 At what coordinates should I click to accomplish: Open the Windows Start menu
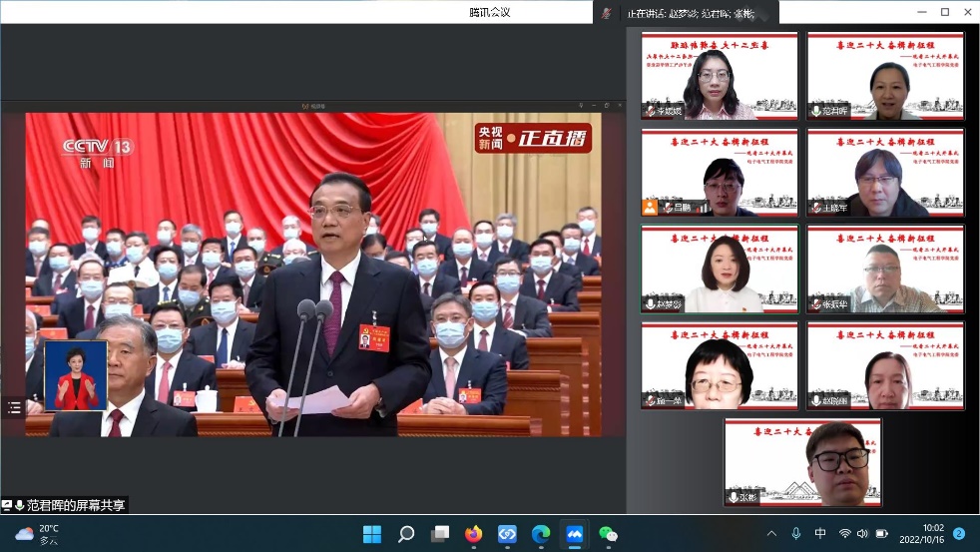[x=371, y=534]
